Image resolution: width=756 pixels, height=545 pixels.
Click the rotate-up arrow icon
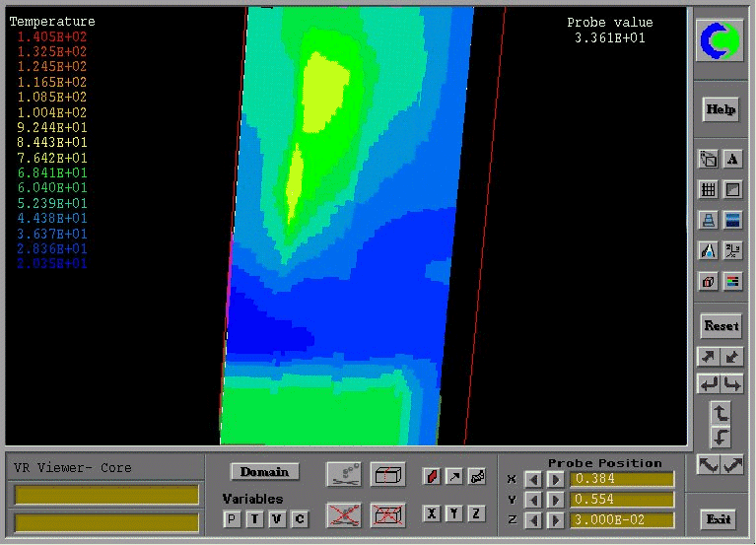coord(721,414)
